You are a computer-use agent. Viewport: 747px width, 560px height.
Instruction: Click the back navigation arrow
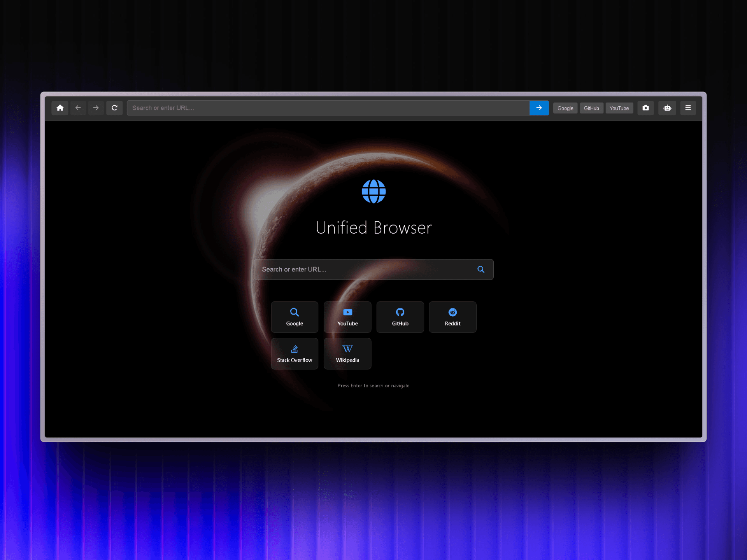click(x=78, y=108)
